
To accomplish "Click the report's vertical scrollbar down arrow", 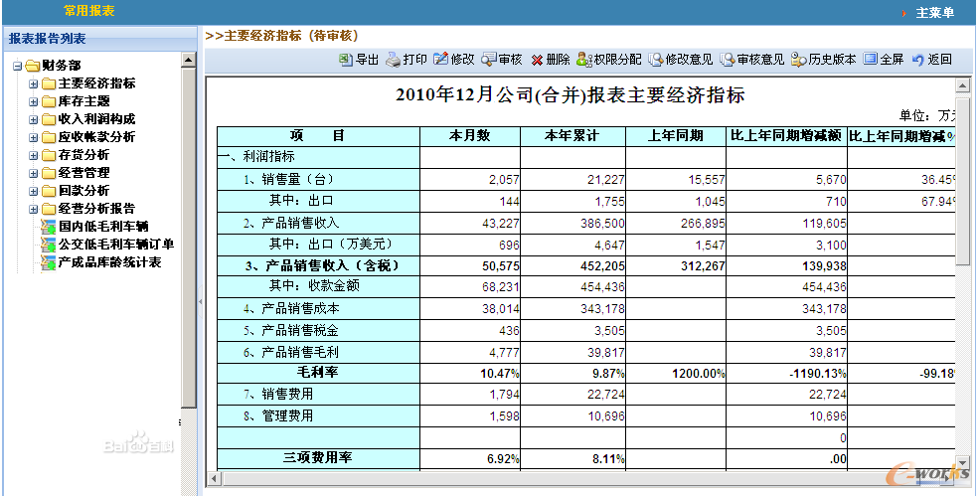I will tap(963, 464).
